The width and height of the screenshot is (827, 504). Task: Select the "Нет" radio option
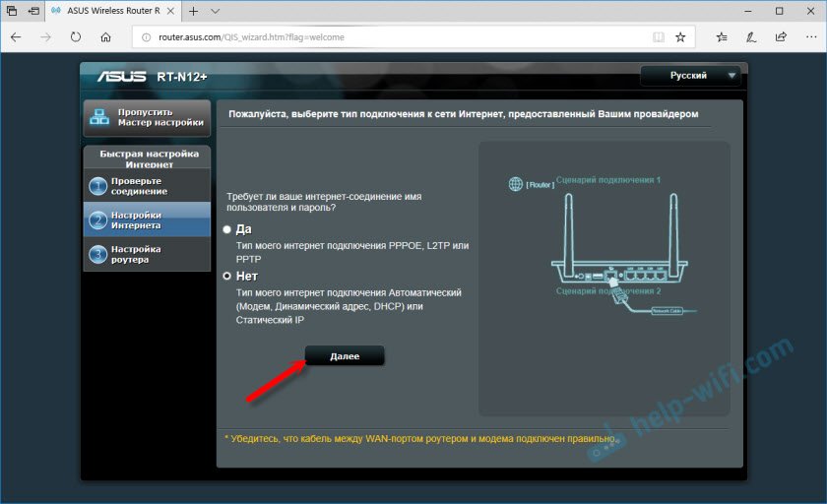pos(227,277)
